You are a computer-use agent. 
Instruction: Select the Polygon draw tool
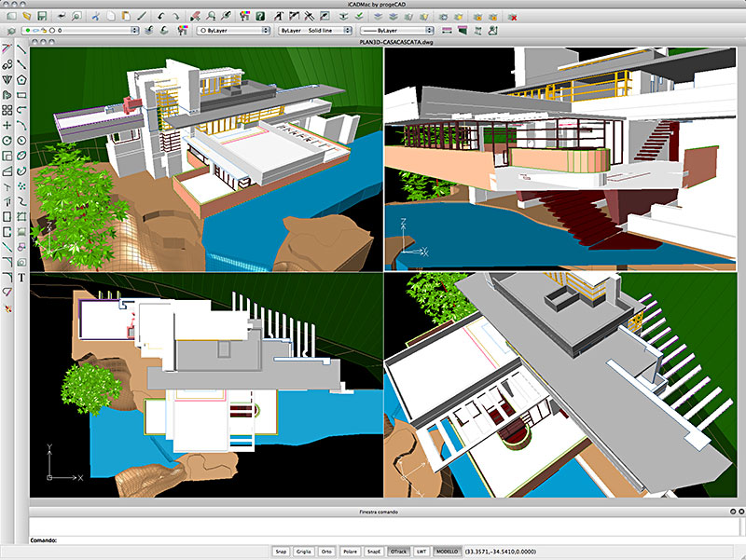point(21,79)
